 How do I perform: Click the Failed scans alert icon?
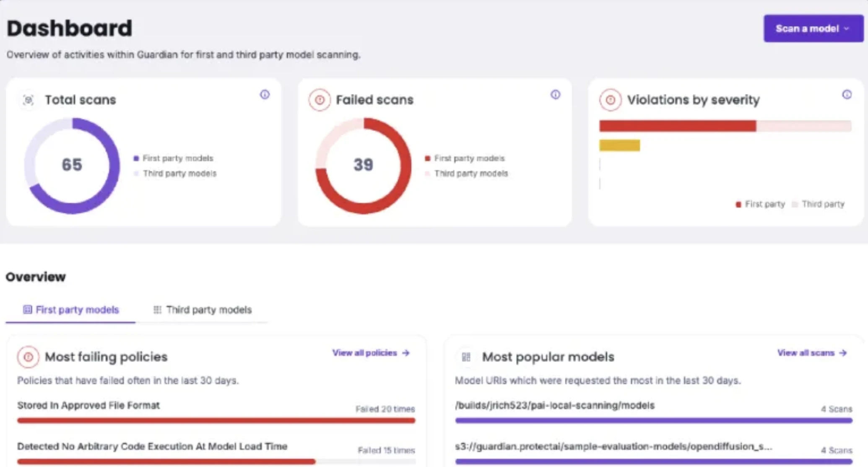[x=320, y=100]
